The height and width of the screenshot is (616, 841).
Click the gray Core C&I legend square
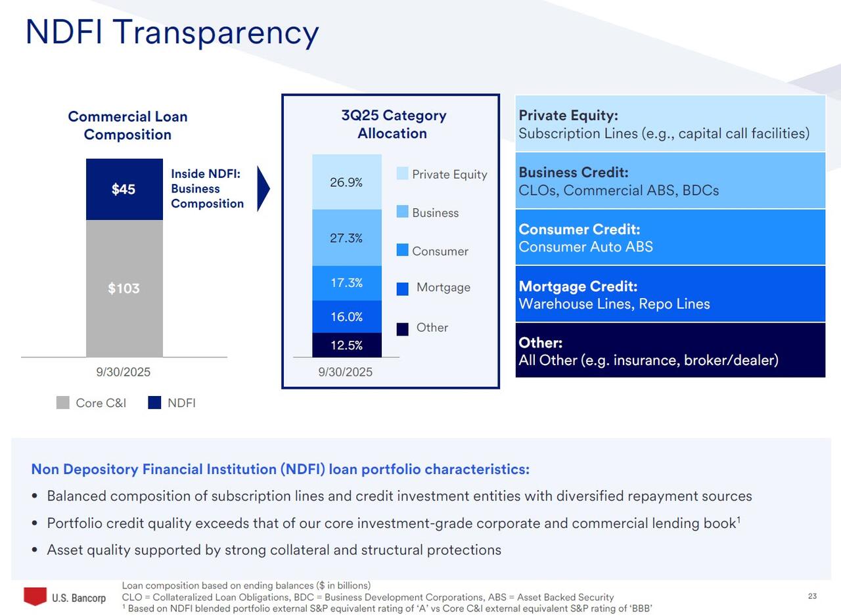[x=63, y=403]
